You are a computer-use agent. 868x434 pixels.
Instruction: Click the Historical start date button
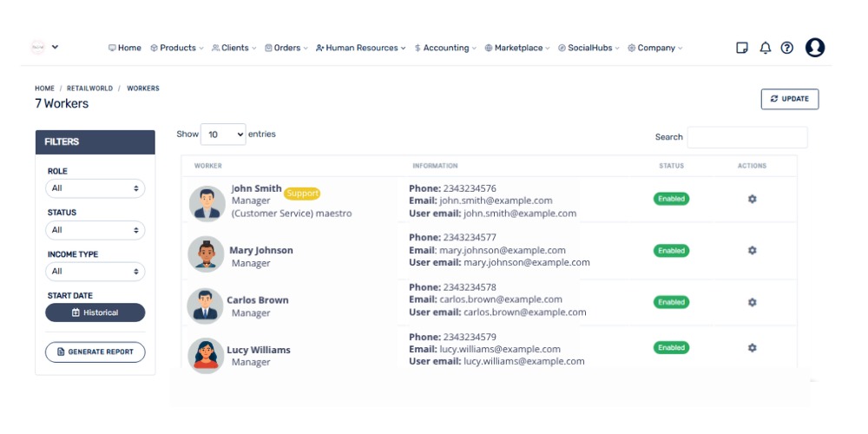[x=95, y=312]
